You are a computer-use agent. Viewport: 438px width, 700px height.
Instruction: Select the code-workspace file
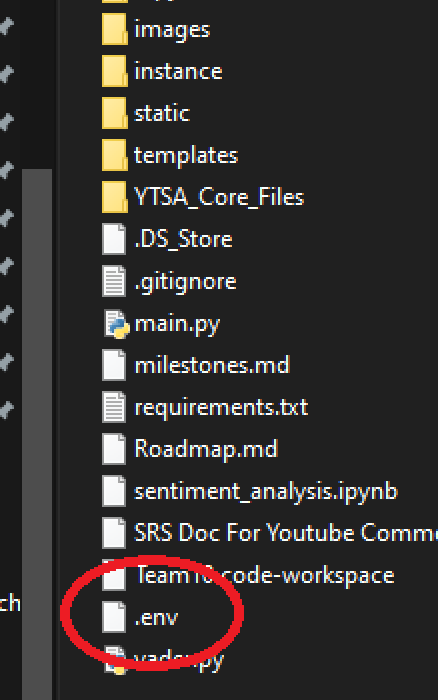(x=265, y=575)
